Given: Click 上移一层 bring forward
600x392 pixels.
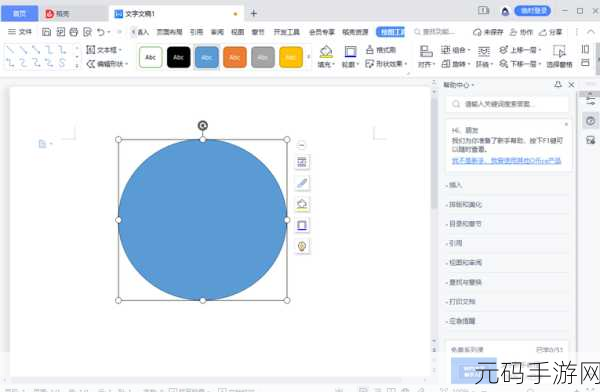Looking at the screenshot, I should 520,50.
